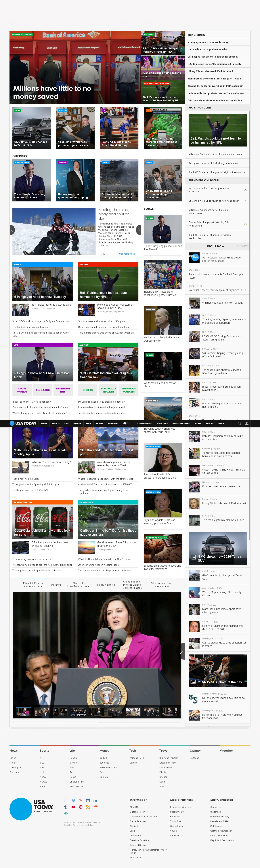Image resolution: width=260 pixels, height=868 pixels.
Task: Click the USA TODAY logo in the nav bar
Action: (23, 424)
